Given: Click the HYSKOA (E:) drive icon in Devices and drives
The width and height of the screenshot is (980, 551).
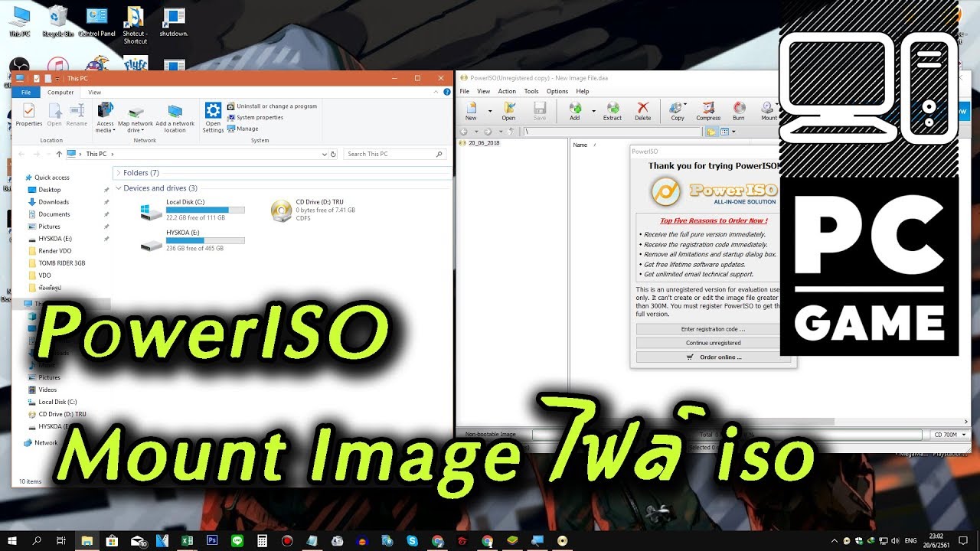Looking at the screenshot, I should coord(152,245).
